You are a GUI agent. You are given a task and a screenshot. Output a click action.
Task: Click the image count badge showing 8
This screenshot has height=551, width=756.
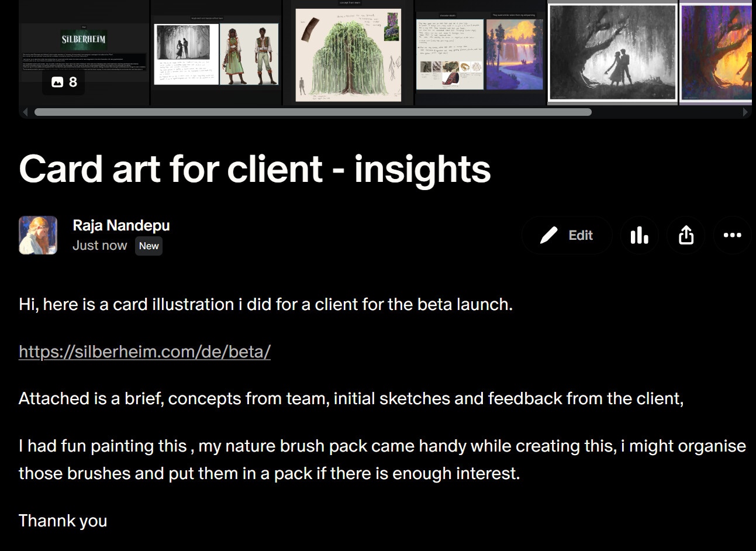point(63,82)
